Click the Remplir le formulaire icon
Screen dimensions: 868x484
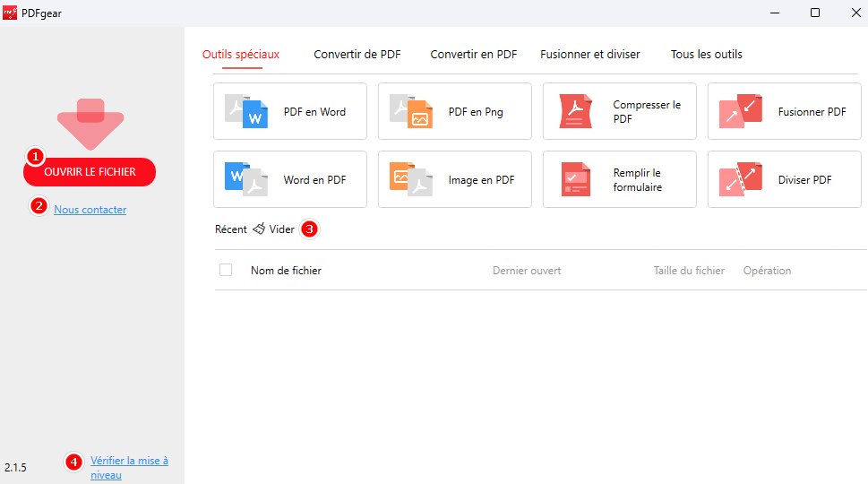tap(576, 179)
